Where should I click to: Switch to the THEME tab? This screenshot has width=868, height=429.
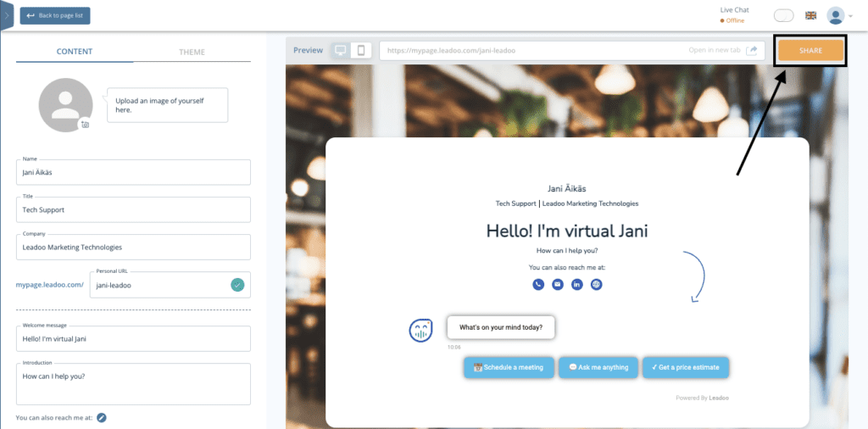coord(192,52)
